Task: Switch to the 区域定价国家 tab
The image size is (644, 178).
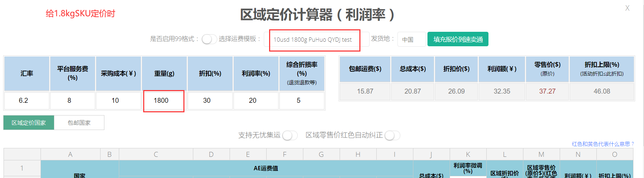Action: pos(29,123)
